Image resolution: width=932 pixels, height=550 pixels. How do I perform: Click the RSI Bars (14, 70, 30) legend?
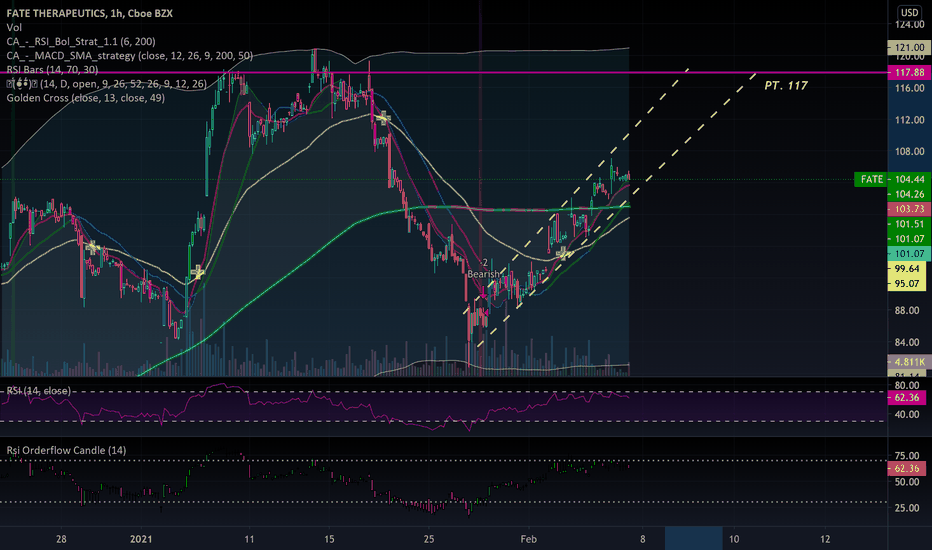[x=52, y=70]
